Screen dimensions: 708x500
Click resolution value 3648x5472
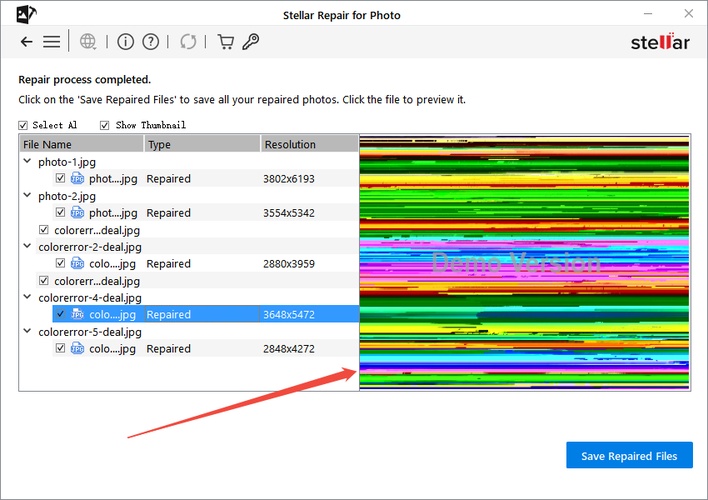pos(289,314)
